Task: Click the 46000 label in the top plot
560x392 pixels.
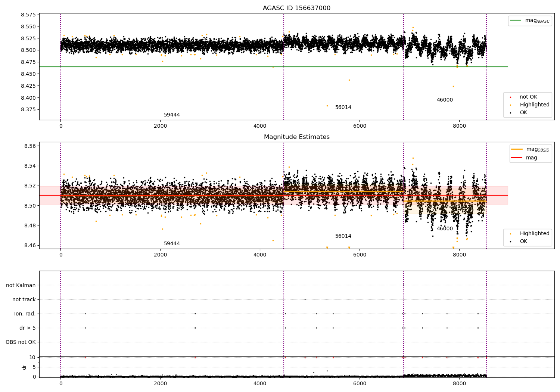Action: point(445,100)
